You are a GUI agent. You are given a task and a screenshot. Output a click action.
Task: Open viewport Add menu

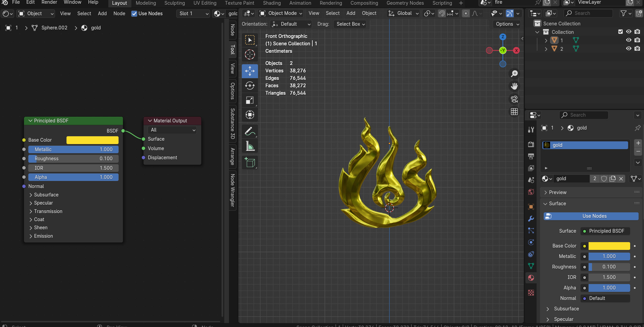tap(351, 13)
